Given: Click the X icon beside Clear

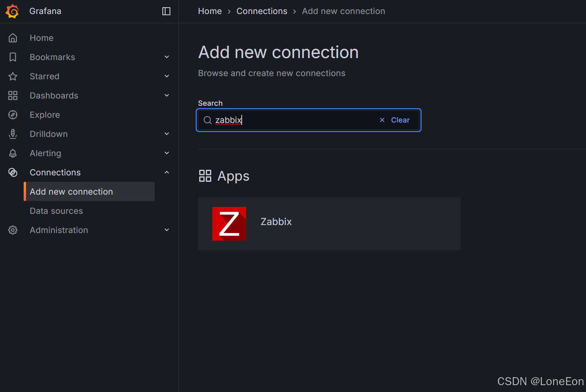Looking at the screenshot, I should pyautogui.click(x=382, y=120).
